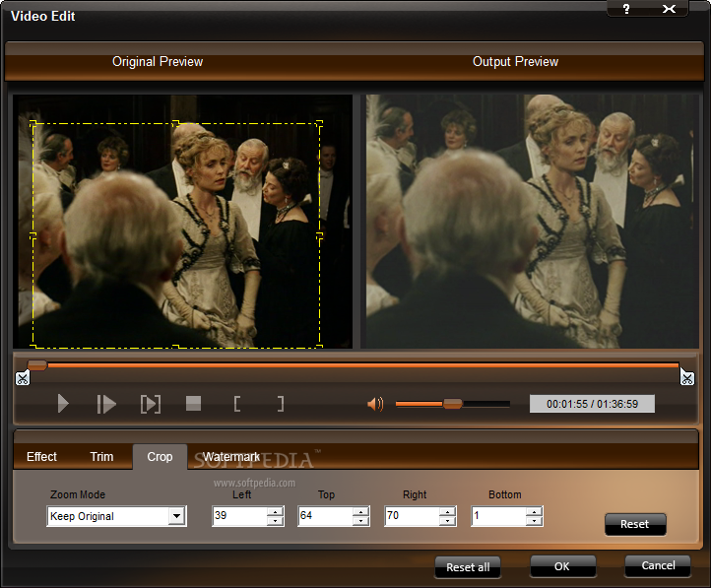Click the bottom-middle crop handle
This screenshot has width=711, height=588.
(x=176, y=348)
